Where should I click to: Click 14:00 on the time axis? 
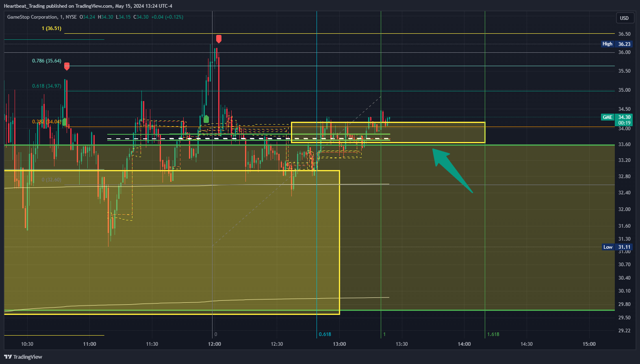tap(464, 344)
